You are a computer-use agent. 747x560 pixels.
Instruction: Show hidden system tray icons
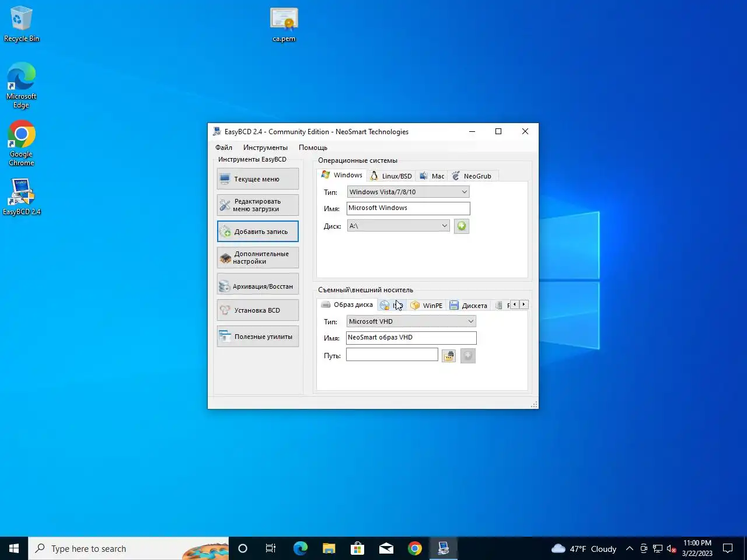tap(630, 548)
